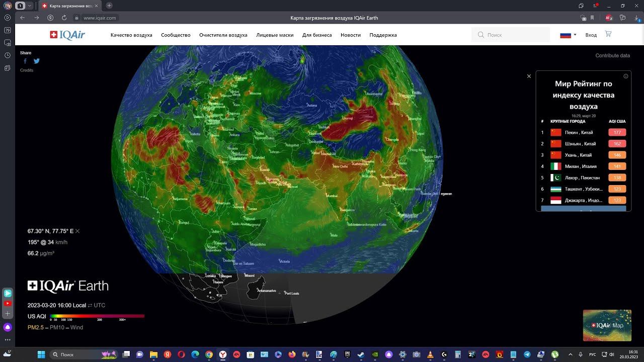
Task: Close the world ranking panel
Action: coord(529,76)
